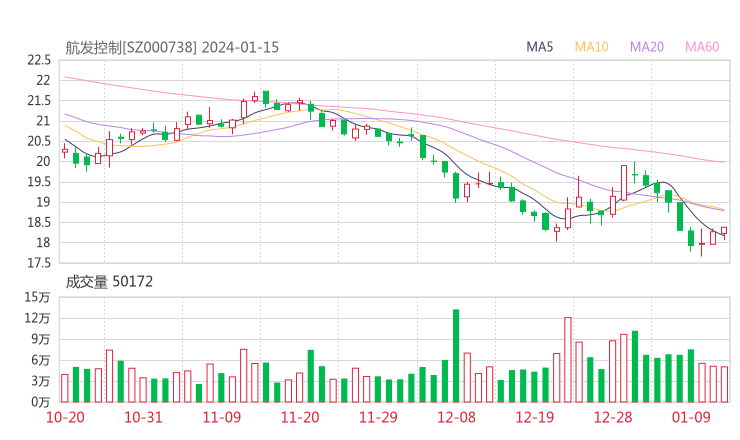Select the 12-19 date label
Screen dimensions: 740x440
tap(534, 417)
